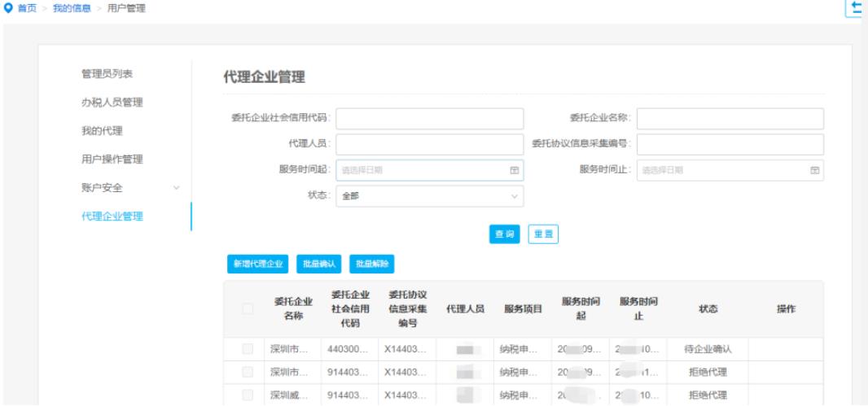Click the 新增代理企业 button

(x=256, y=264)
